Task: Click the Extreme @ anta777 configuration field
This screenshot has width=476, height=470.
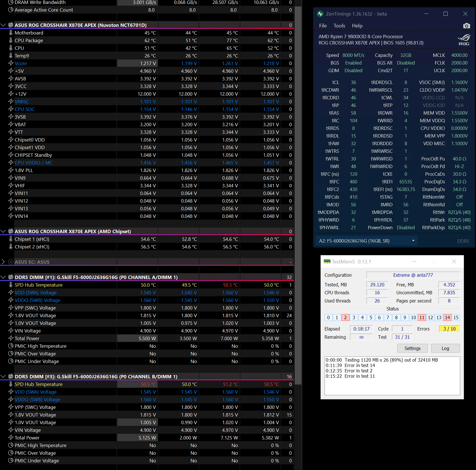Action: click(413, 275)
